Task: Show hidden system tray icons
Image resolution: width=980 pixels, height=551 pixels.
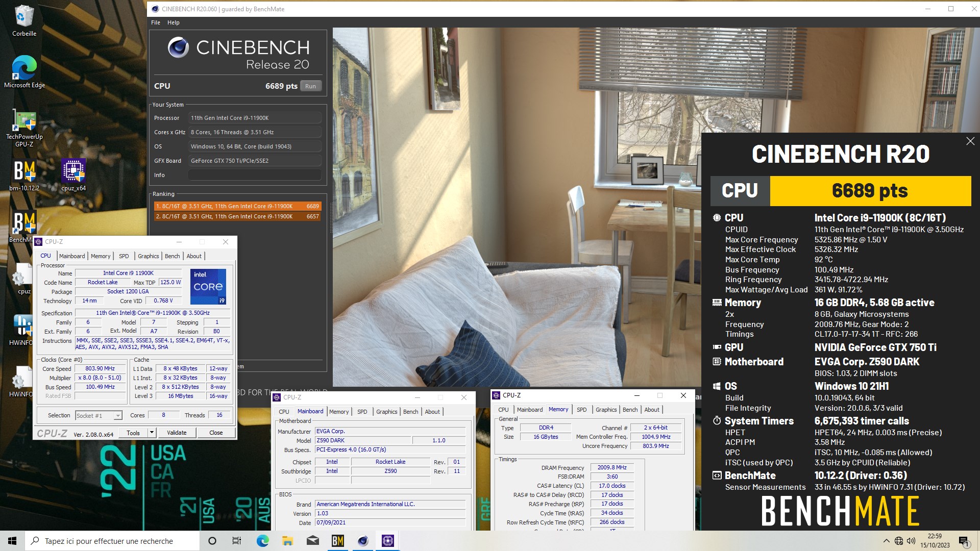Action: tap(886, 541)
